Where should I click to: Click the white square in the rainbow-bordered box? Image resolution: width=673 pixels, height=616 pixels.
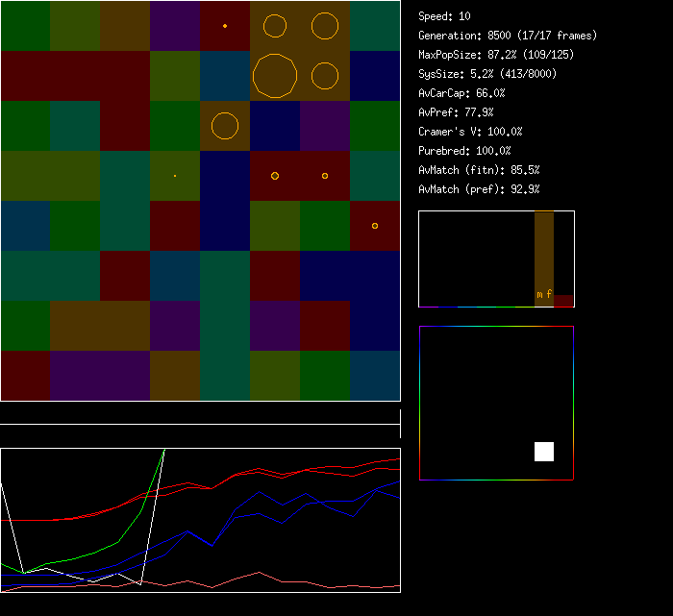[x=544, y=452]
